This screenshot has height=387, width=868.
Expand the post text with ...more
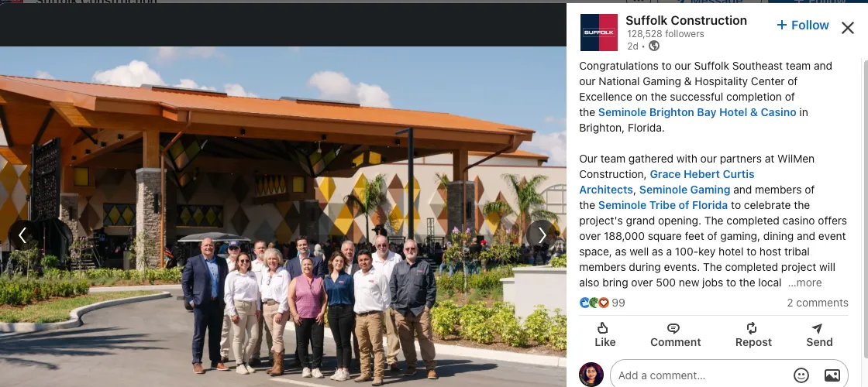(805, 283)
